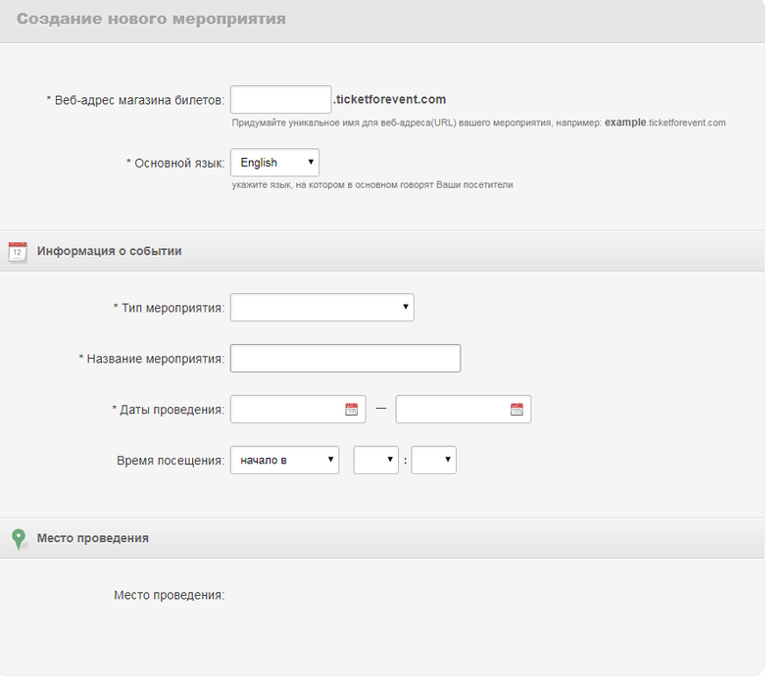Click the green map pin icon
The width and height of the screenshot is (784, 688).
click(x=18, y=538)
